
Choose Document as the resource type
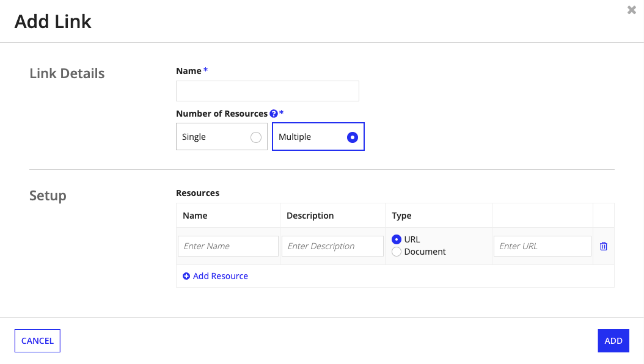click(x=397, y=252)
